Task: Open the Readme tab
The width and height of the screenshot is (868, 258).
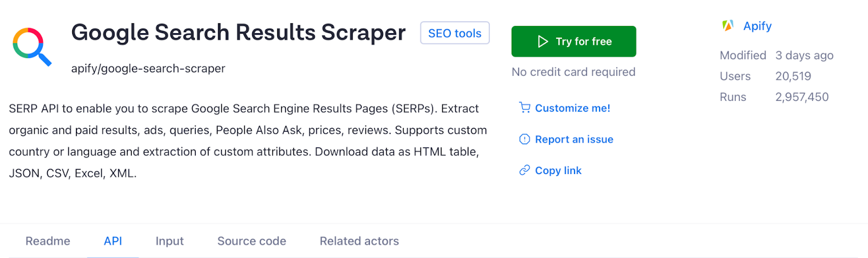Action: point(48,241)
